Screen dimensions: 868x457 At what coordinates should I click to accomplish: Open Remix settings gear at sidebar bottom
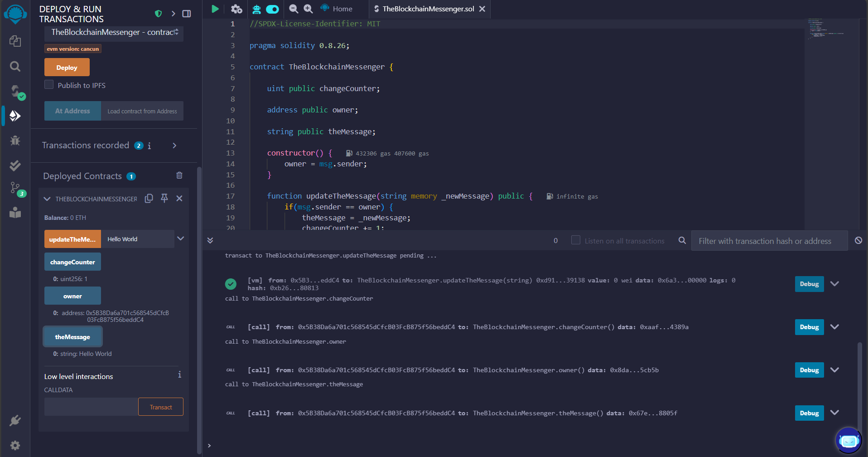(x=15, y=445)
